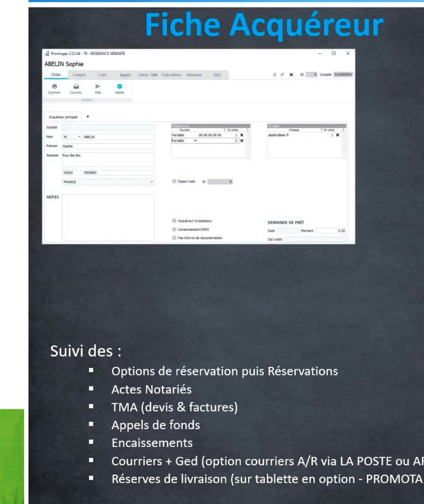Go to the GED tab
Image resolution: width=424 pixels, height=504 pixels.
217,75
